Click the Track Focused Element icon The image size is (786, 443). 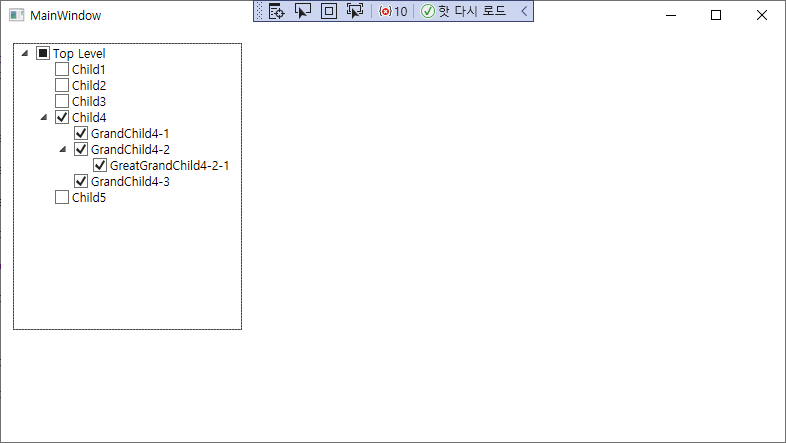point(355,11)
